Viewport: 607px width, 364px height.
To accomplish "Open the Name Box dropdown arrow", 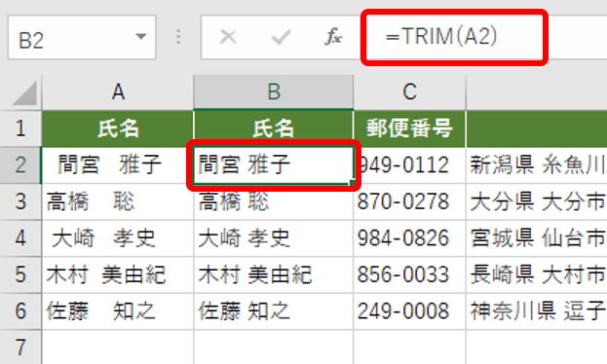I will tap(141, 37).
